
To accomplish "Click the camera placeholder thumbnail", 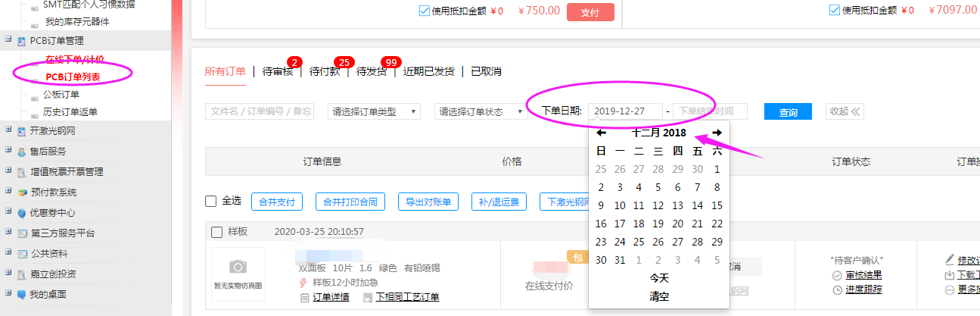I will click(238, 269).
